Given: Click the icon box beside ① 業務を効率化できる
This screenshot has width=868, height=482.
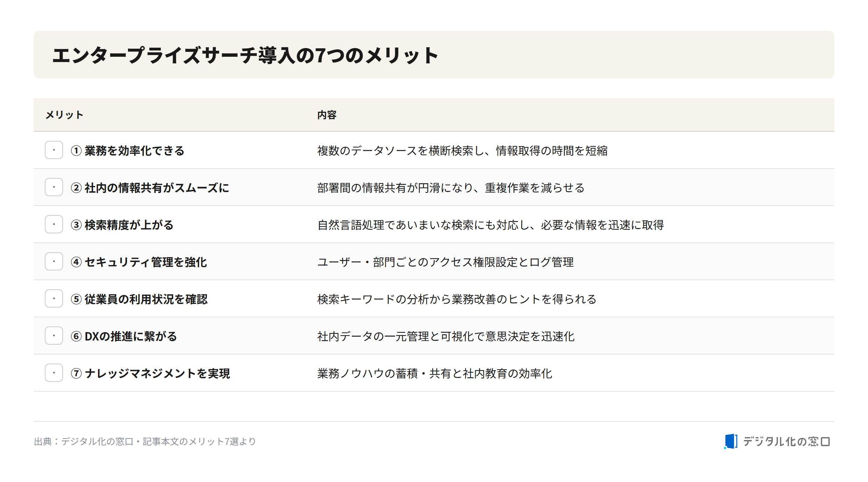Looking at the screenshot, I should [54, 150].
